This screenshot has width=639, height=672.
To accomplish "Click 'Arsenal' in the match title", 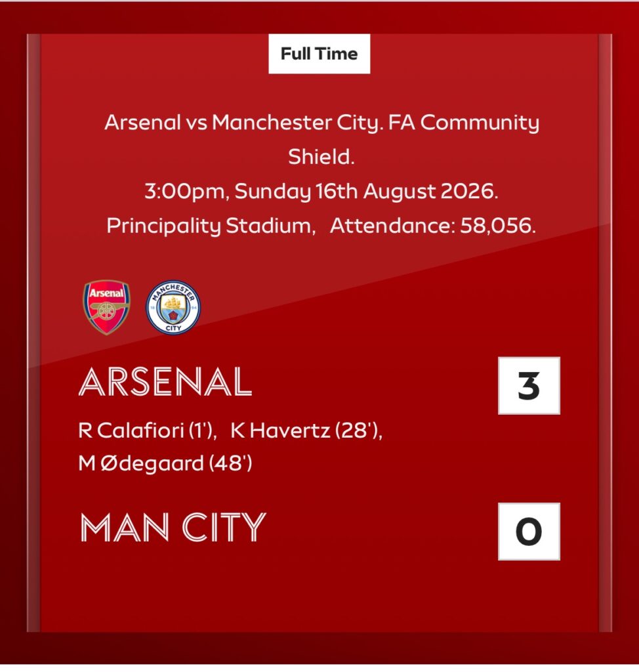I will click(143, 123).
